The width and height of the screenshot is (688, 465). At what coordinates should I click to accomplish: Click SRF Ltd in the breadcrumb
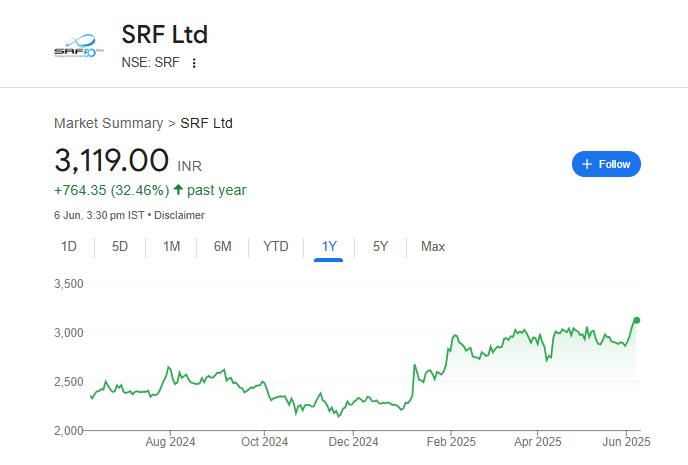coord(206,123)
